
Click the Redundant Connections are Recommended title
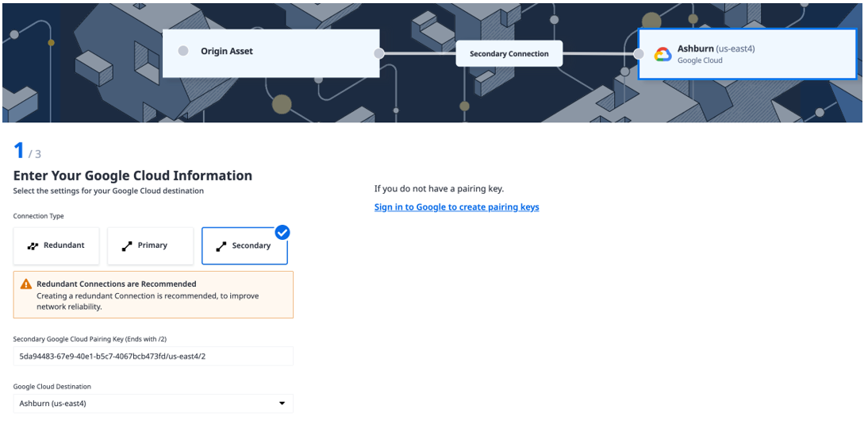click(117, 284)
